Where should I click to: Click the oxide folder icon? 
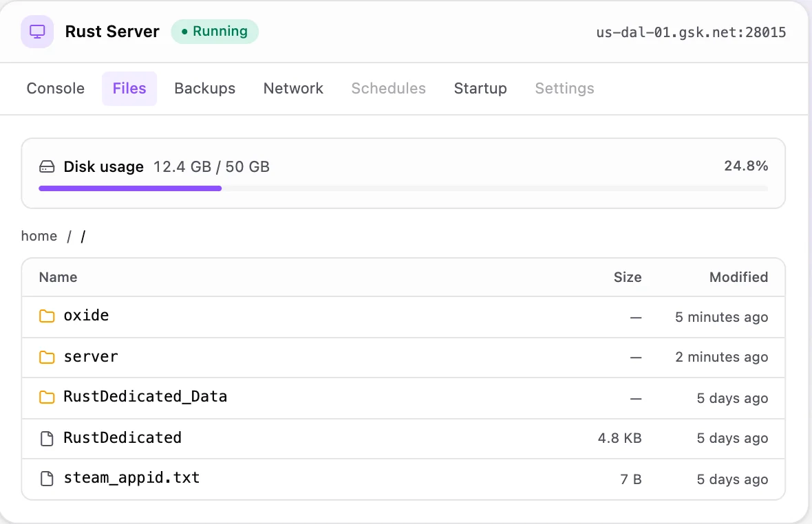pyautogui.click(x=47, y=316)
